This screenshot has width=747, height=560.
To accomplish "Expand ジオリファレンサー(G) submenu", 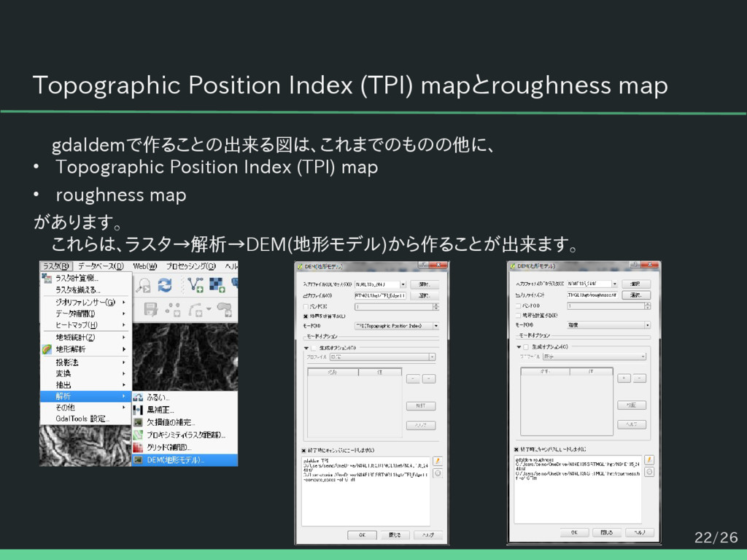I will (86, 302).
